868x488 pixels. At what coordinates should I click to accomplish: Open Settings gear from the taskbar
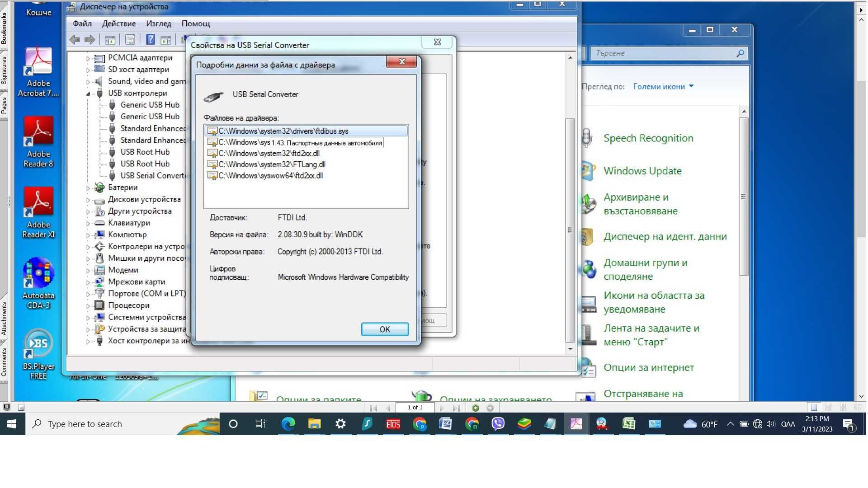pos(340,424)
